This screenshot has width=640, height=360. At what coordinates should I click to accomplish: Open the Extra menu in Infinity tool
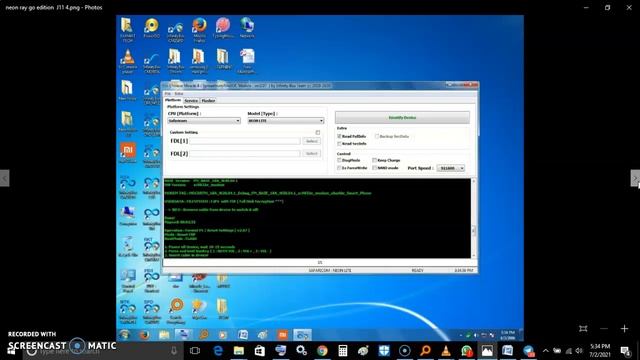pyautogui.click(x=179, y=94)
